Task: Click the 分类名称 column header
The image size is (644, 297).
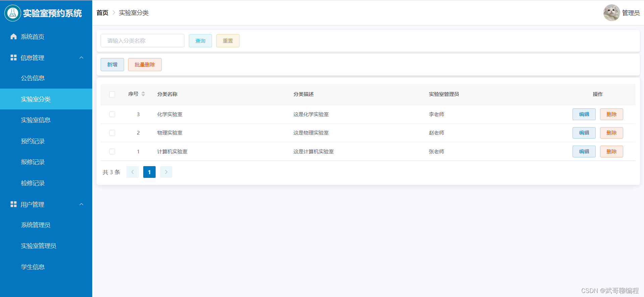Action: [167, 94]
